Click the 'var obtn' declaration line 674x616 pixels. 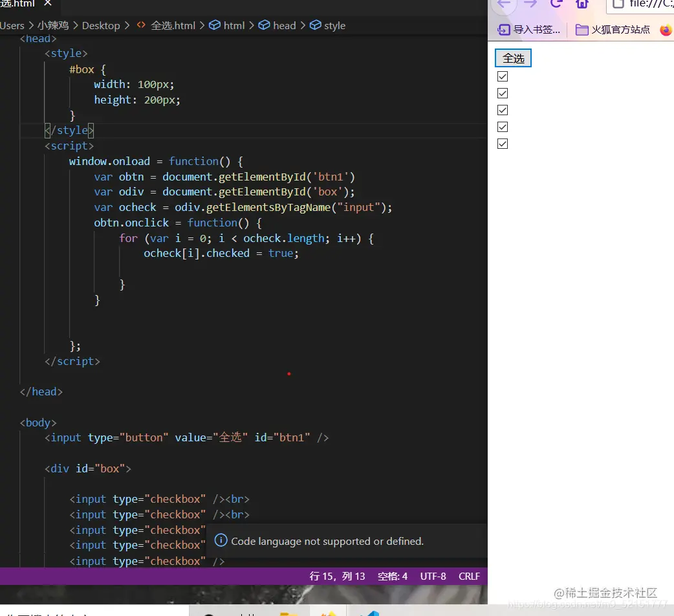224,177
